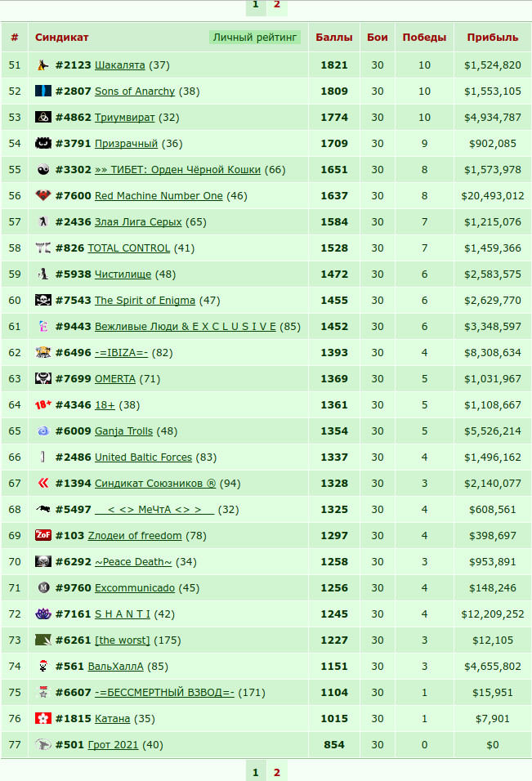The height and width of the screenshot is (781, 532).
Task: Go to page 2 in the bottom pagination
Action: point(277,772)
